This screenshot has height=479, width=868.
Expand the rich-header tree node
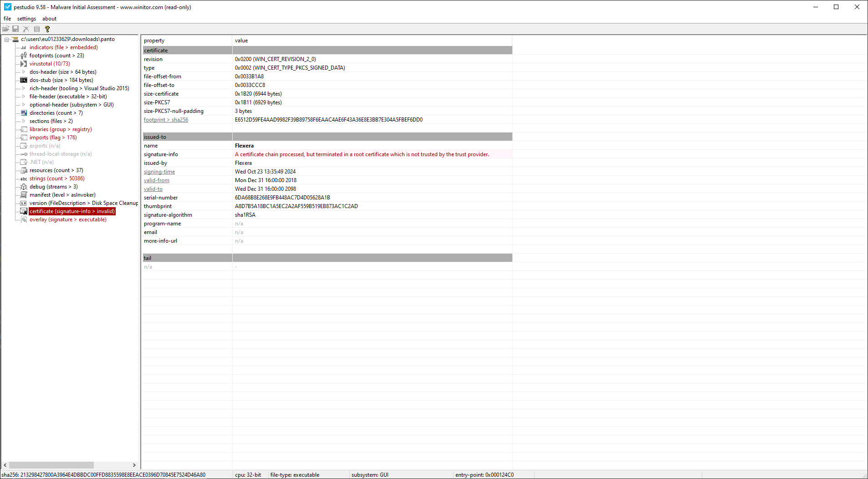[24, 88]
